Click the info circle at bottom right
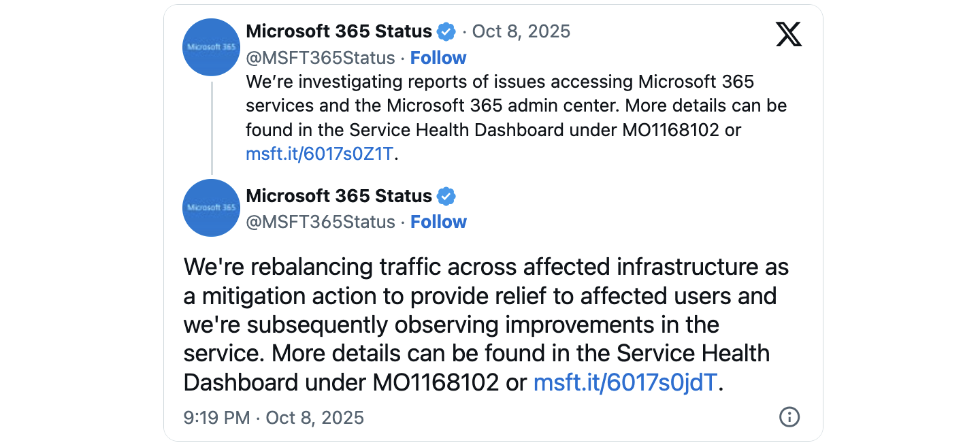 (789, 417)
